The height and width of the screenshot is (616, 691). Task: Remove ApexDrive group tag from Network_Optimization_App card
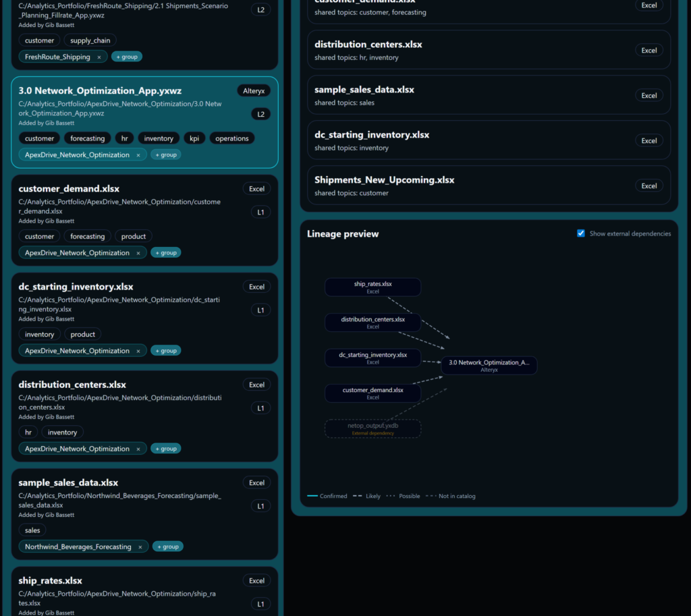[x=138, y=155]
